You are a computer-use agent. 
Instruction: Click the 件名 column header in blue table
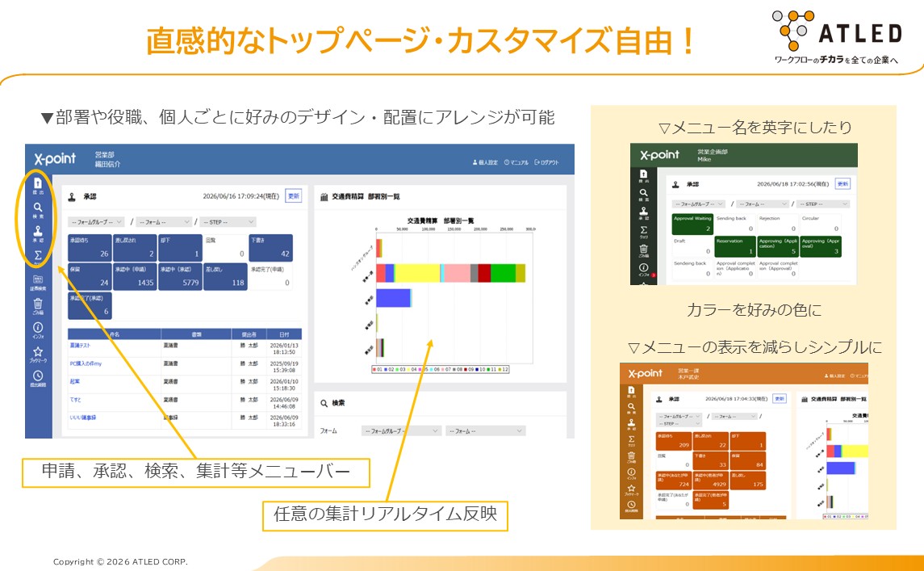[x=115, y=334]
